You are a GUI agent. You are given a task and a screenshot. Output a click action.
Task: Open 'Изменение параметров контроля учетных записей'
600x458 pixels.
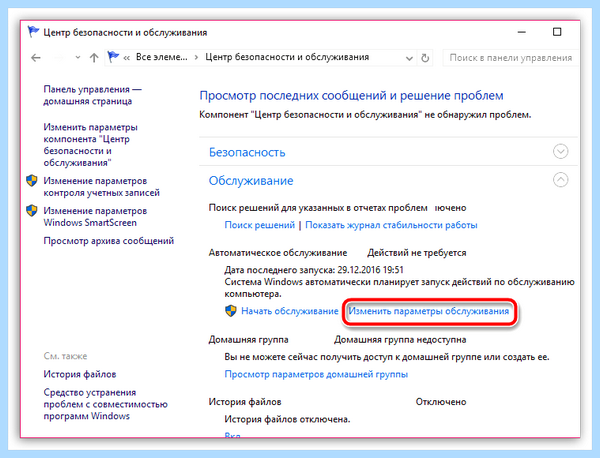pos(101,187)
